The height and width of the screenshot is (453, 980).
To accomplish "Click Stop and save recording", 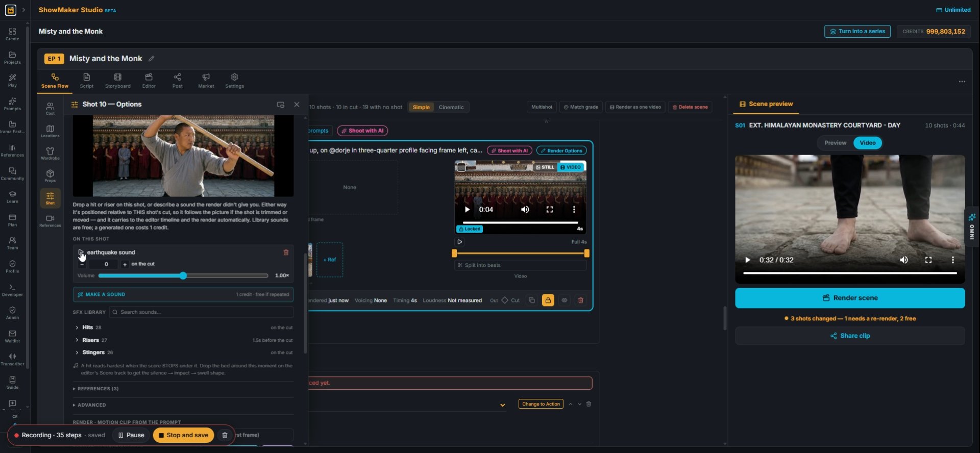I will pos(183,435).
